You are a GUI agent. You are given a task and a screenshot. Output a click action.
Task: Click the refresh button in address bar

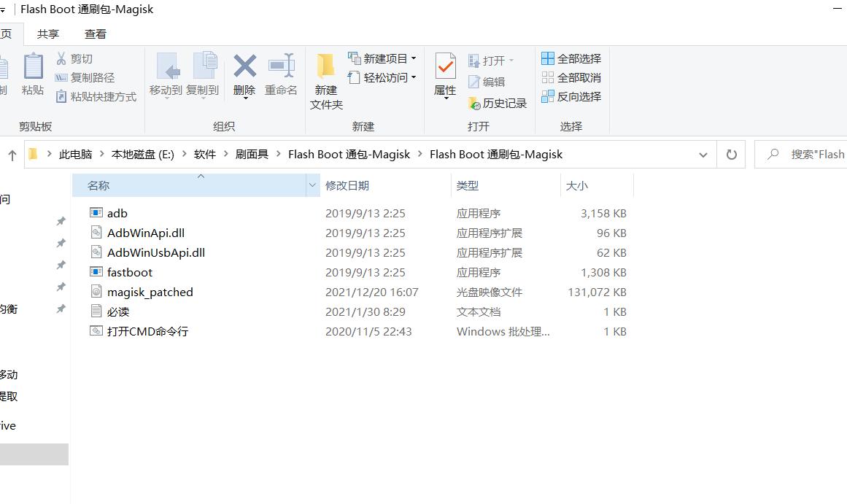tap(730, 154)
